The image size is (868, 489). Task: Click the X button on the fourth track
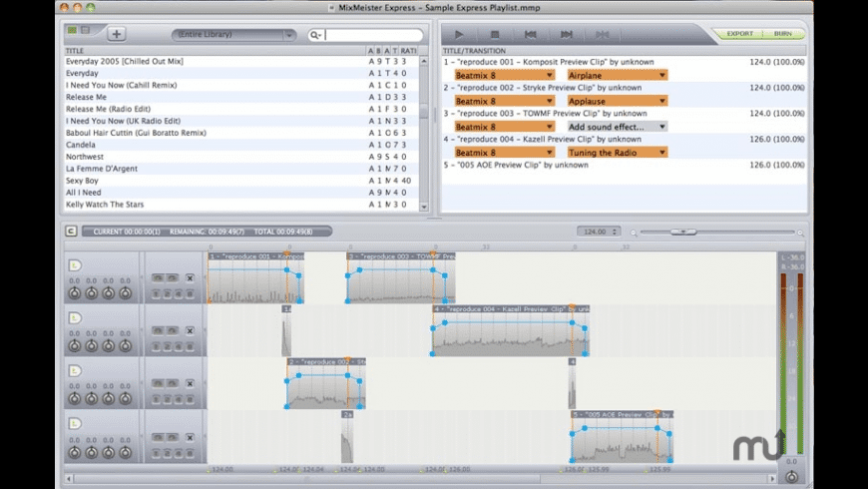coord(190,437)
